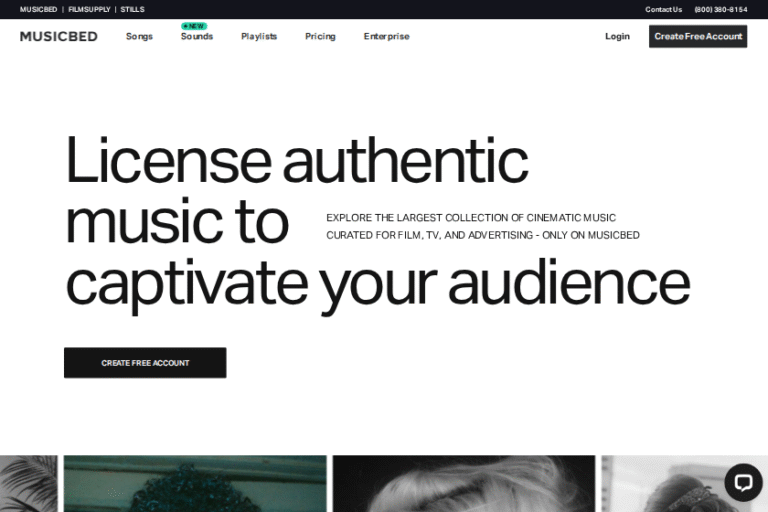Switch to the FILMSUPPLY site
The width and height of the screenshot is (768, 512).
point(89,9)
